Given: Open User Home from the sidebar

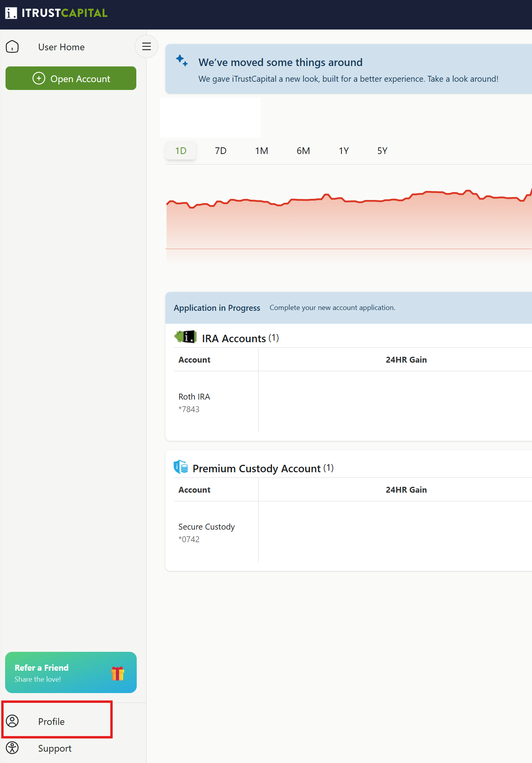Looking at the screenshot, I should click(61, 47).
